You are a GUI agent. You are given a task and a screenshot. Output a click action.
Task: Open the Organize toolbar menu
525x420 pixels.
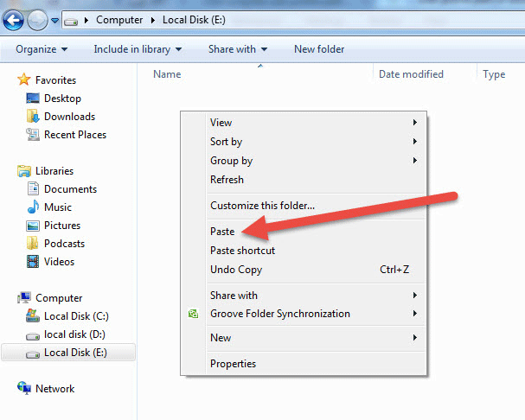42,49
